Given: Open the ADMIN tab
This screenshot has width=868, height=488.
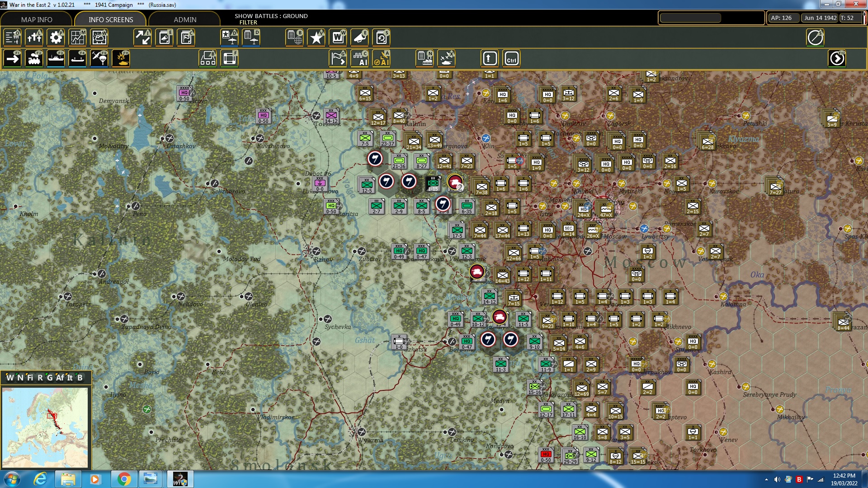Looking at the screenshot, I should [185, 19].
